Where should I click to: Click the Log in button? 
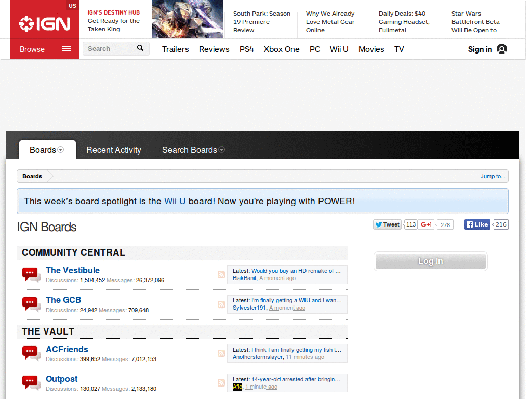click(431, 261)
